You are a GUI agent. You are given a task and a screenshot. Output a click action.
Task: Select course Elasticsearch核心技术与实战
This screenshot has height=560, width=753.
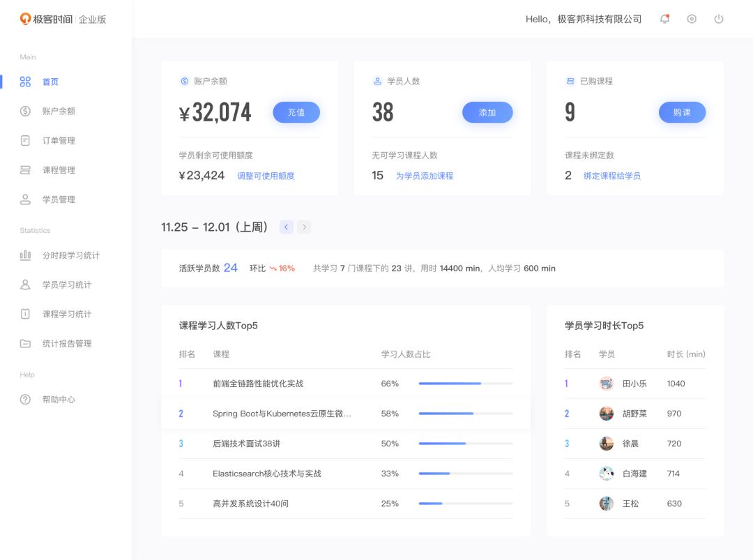pyautogui.click(x=267, y=474)
